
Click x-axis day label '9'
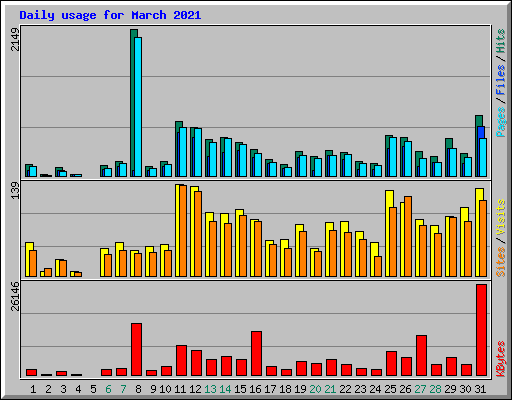click(153, 389)
